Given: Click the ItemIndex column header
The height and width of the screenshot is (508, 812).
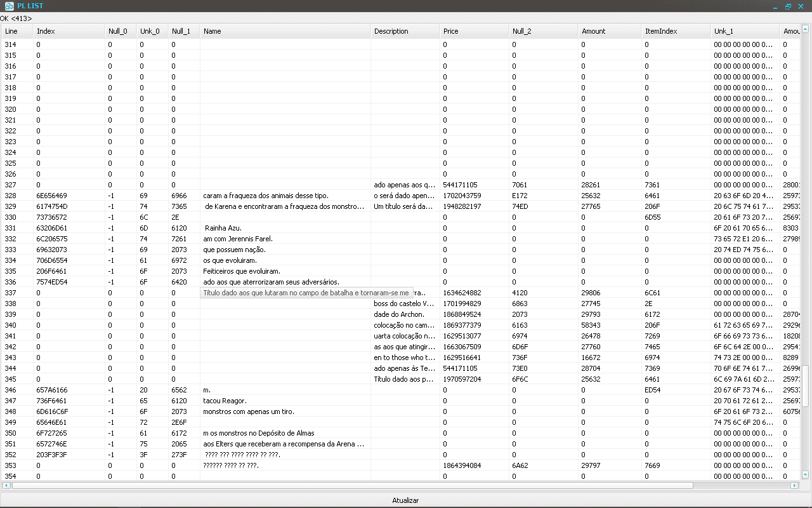Looking at the screenshot, I should point(676,31).
